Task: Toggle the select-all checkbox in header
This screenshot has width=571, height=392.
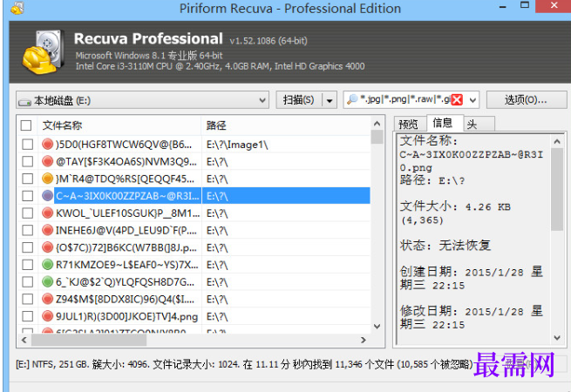Action: (26, 125)
